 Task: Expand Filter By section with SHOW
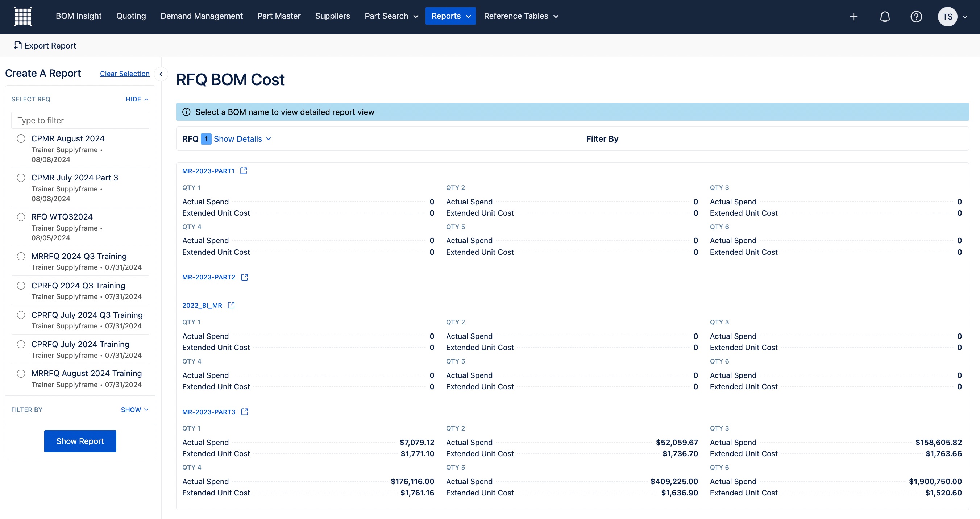135,410
